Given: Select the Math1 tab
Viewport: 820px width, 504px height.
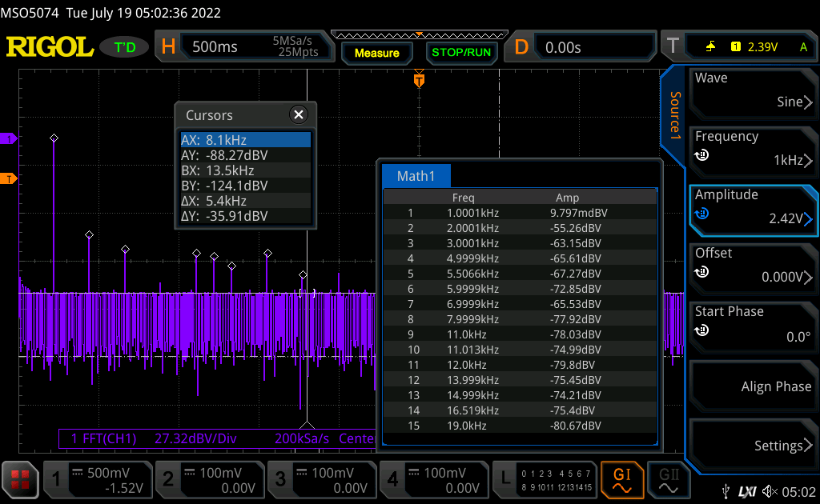Looking at the screenshot, I should [416, 176].
